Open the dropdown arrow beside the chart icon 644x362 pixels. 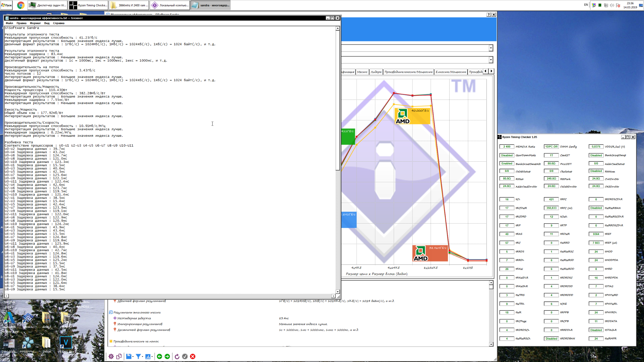(x=152, y=357)
